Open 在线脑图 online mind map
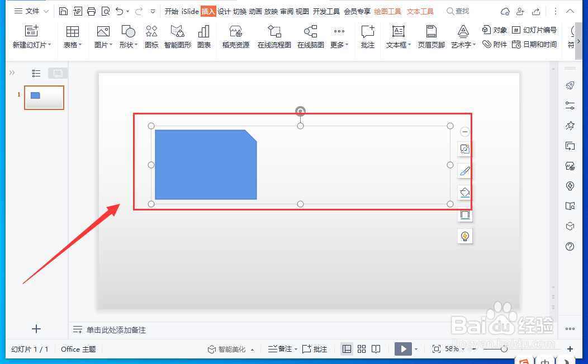The height and width of the screenshot is (364, 588). pyautogui.click(x=311, y=37)
